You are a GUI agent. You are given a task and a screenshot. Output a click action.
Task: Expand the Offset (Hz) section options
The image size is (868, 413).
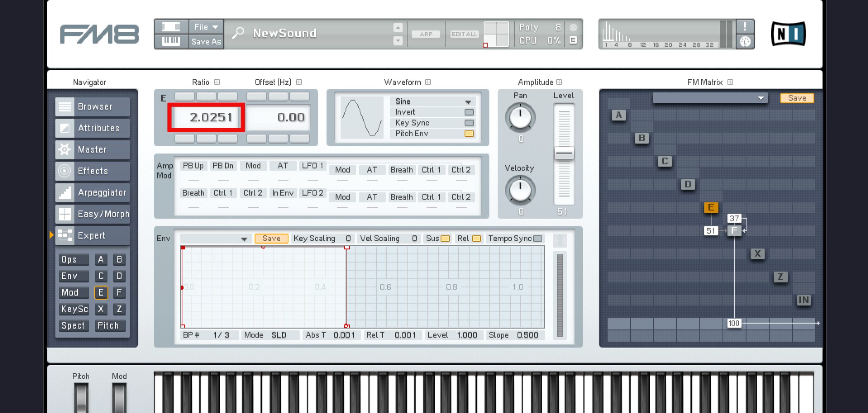[x=299, y=82]
